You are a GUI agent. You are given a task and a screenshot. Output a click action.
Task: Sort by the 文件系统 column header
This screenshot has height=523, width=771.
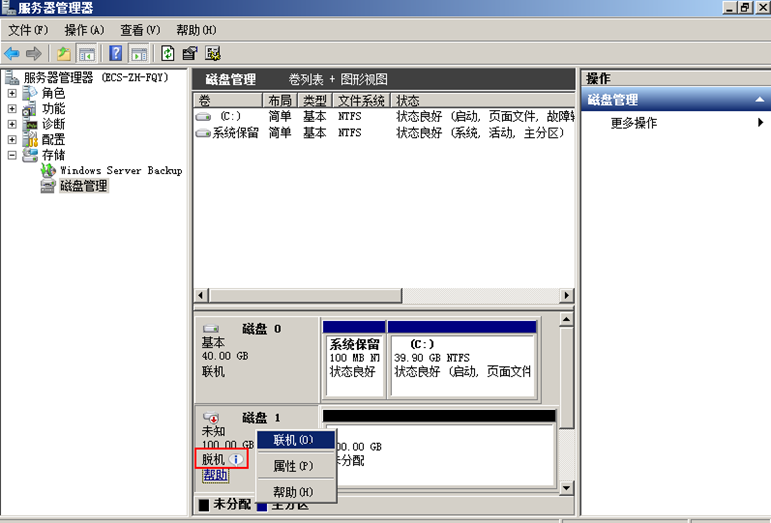[x=361, y=101]
